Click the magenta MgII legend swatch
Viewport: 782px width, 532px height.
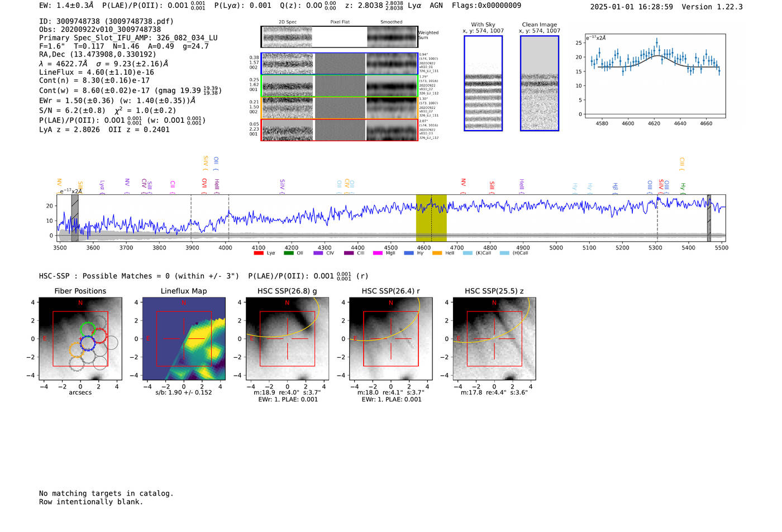click(x=378, y=253)
